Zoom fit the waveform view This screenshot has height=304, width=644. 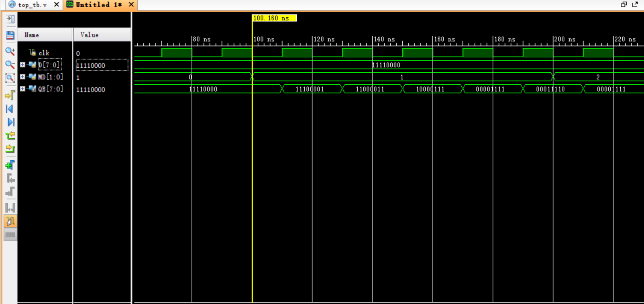(x=10, y=78)
